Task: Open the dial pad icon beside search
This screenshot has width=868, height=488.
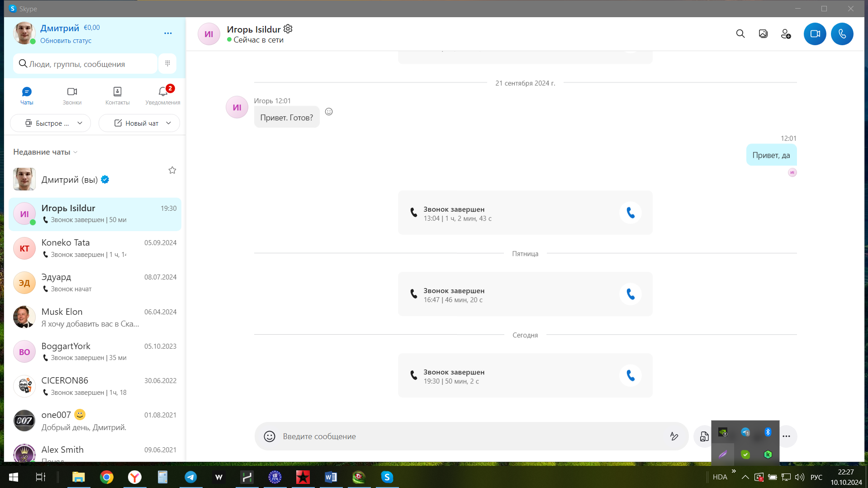Action: 167,63
